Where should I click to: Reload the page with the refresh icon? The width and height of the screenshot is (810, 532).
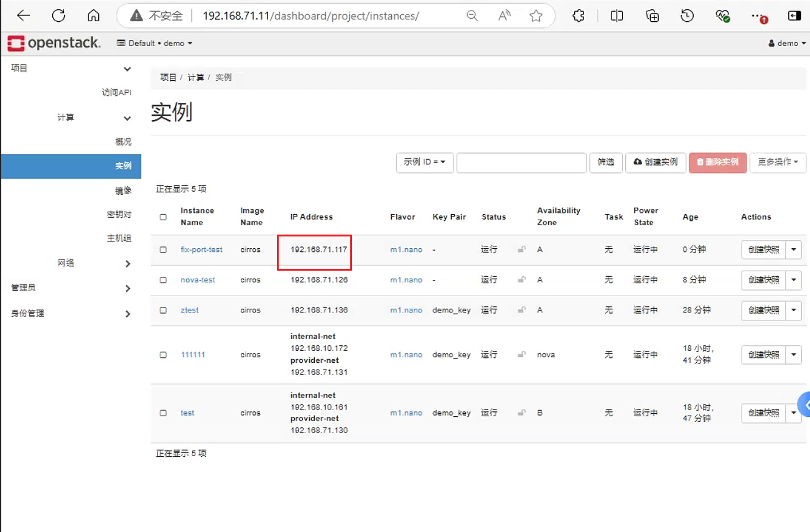pos(58,16)
